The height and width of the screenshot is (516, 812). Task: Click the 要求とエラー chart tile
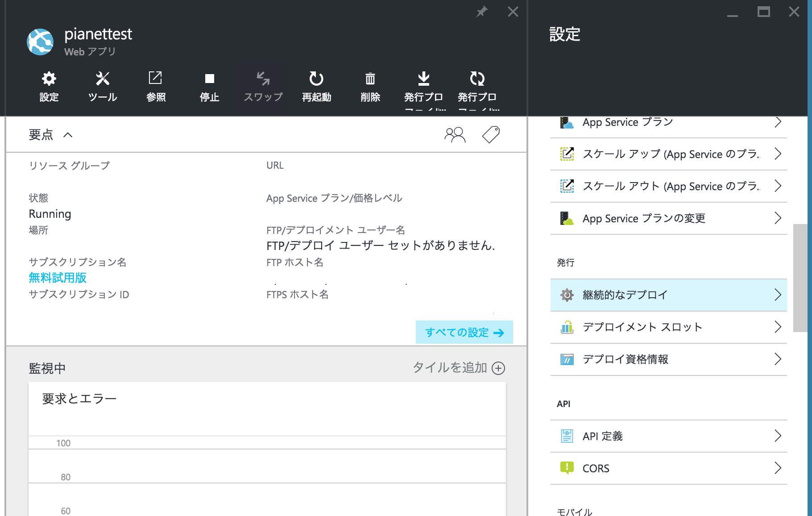point(267,449)
